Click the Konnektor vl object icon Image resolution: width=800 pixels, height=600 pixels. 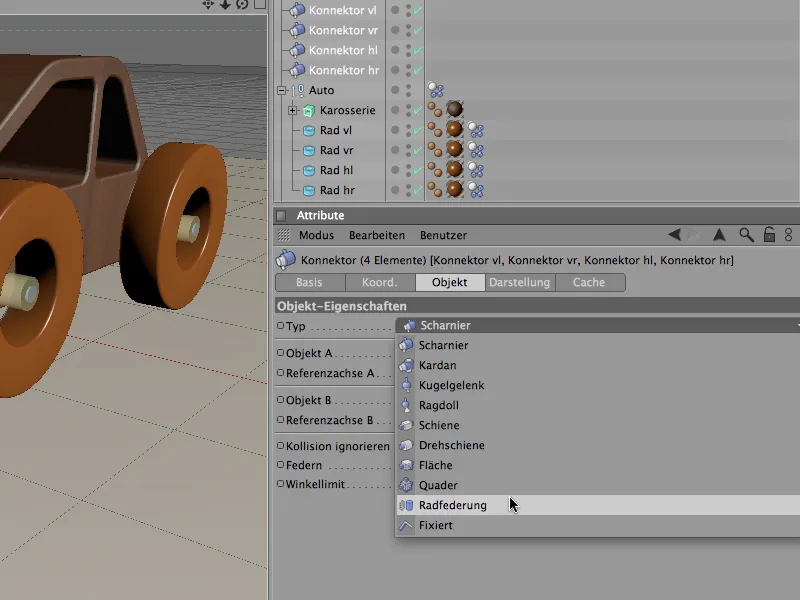297,10
